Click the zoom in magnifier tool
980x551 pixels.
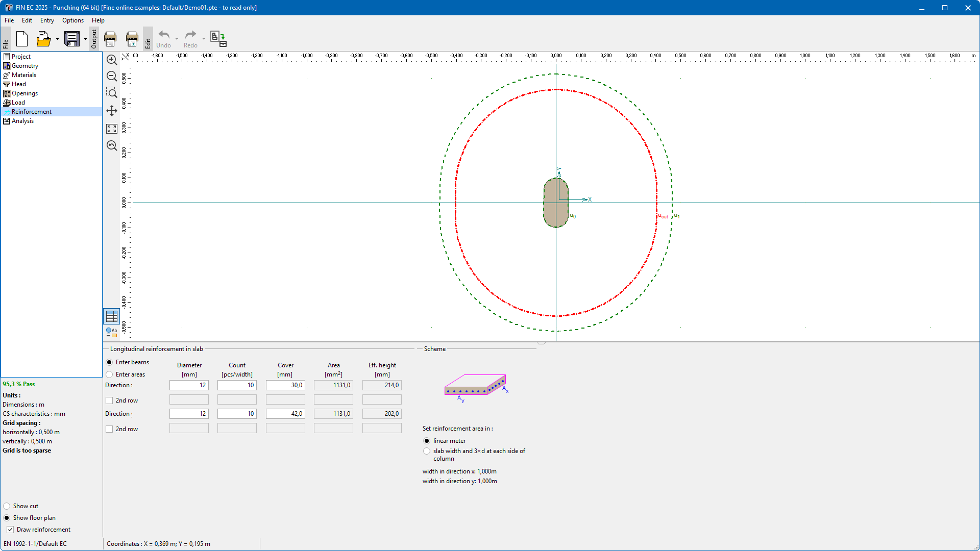(x=112, y=60)
